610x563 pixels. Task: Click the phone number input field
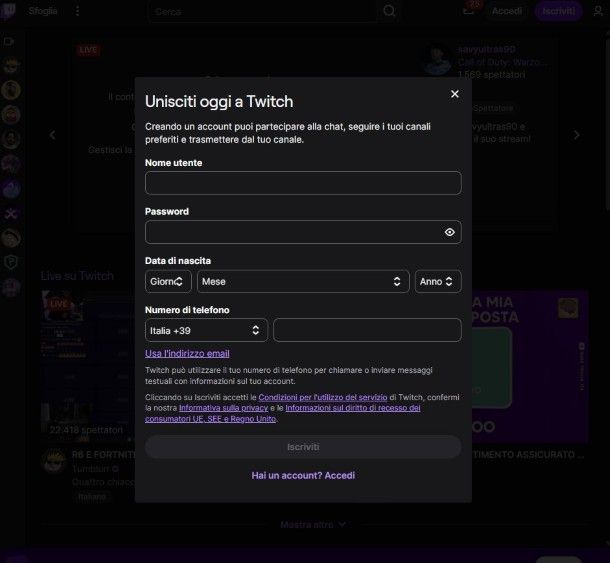[x=367, y=330]
